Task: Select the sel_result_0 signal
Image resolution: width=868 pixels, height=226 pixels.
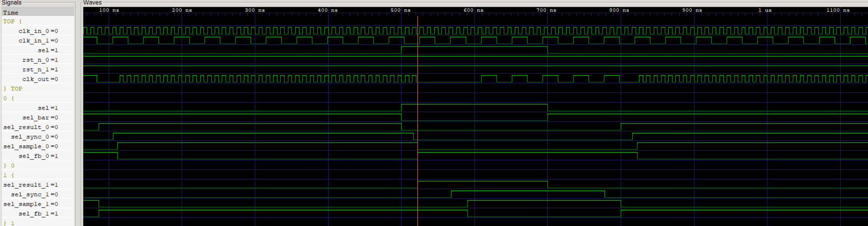Action: [x=31, y=127]
